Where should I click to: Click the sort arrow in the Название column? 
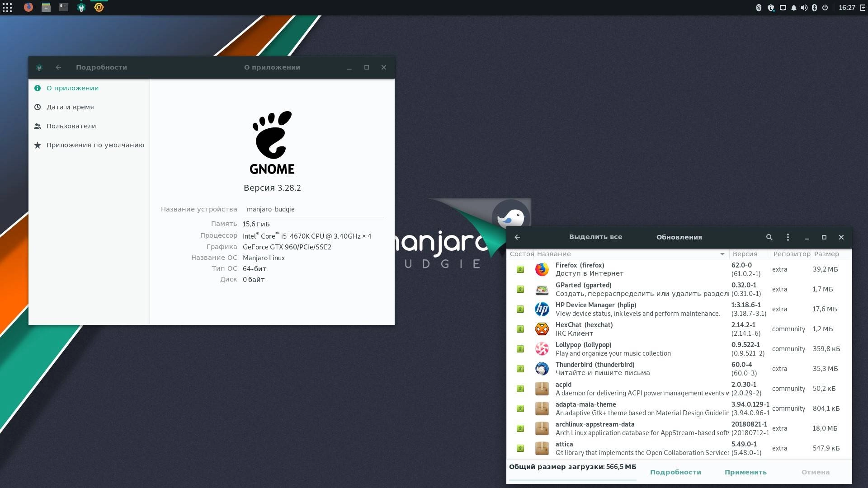[x=722, y=254]
